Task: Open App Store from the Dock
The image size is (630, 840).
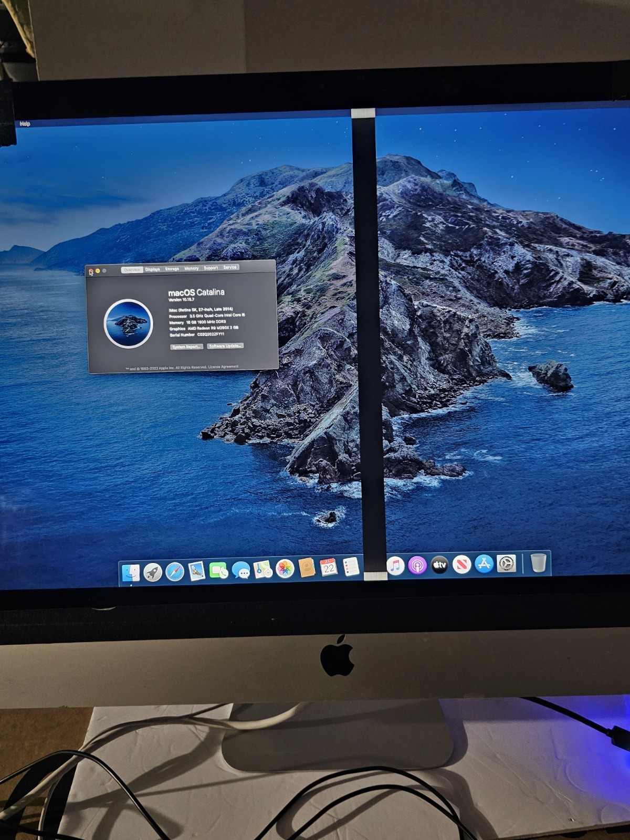Action: 484,564
